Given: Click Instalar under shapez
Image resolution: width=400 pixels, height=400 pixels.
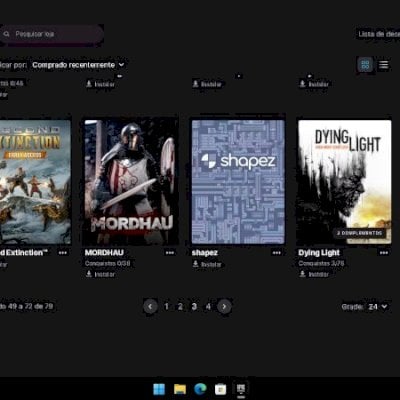Looking at the screenshot, I should pyautogui.click(x=207, y=264).
